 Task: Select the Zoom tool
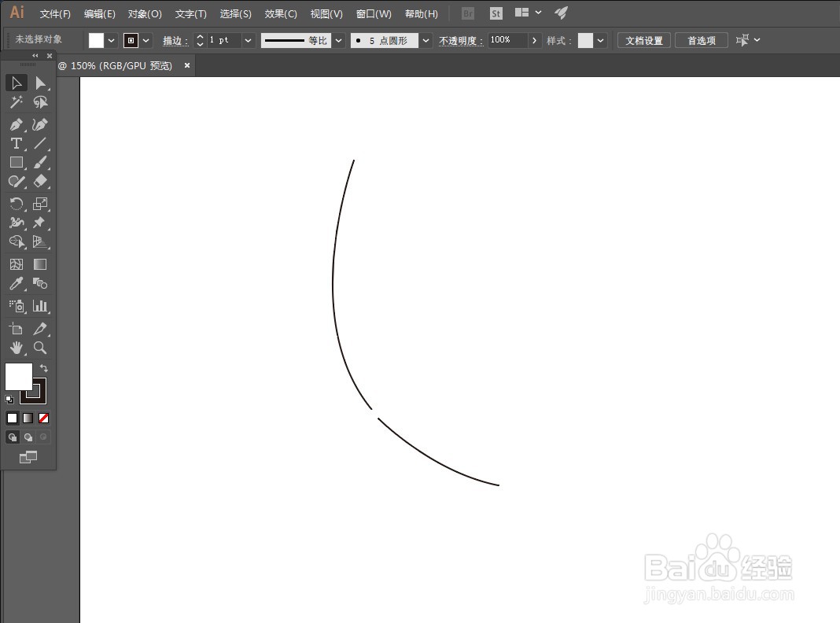[x=40, y=348]
